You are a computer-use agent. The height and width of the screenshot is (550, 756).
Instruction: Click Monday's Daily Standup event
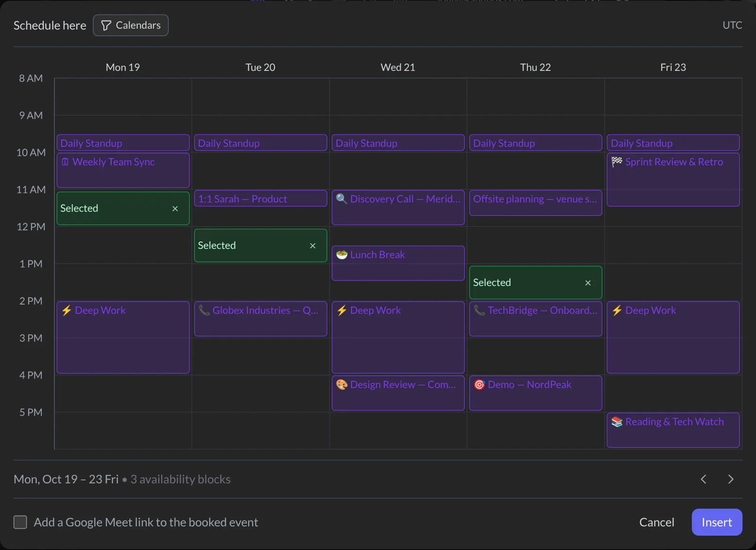(x=123, y=143)
